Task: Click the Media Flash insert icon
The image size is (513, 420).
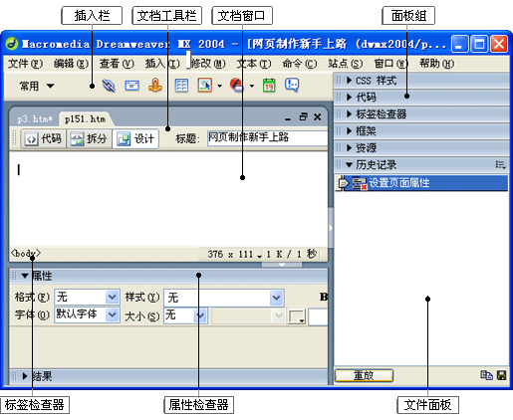Action: [x=237, y=86]
